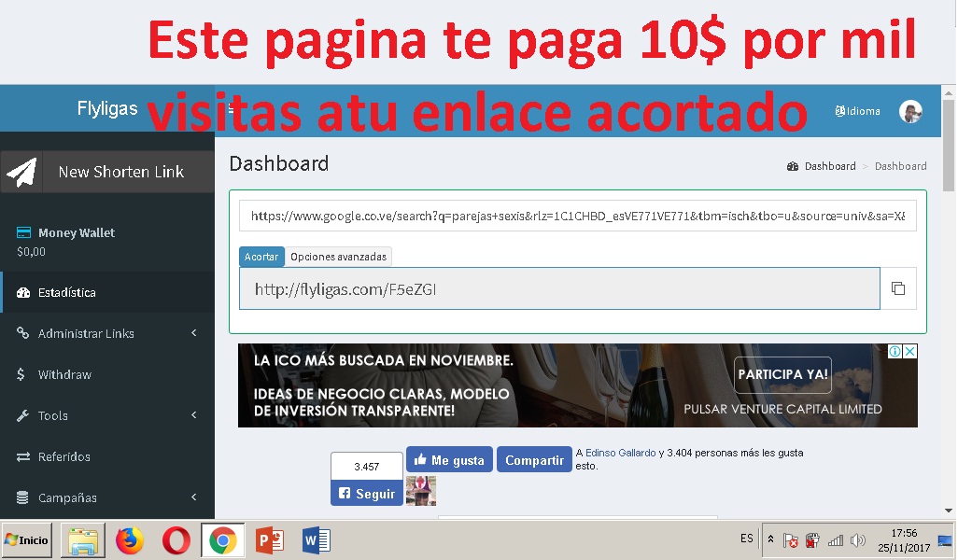This screenshot has width=958, height=560.
Task: Click the Withdraw dollar sign icon
Action: point(21,374)
